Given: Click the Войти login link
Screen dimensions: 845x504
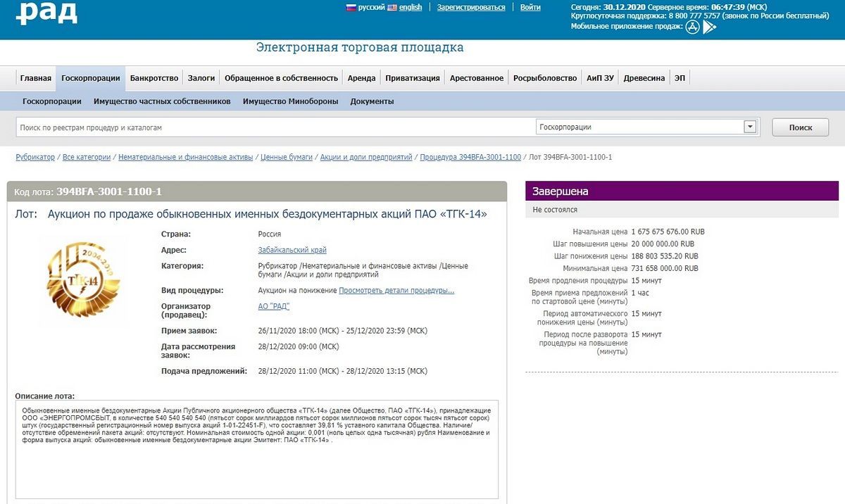Looking at the screenshot, I should tap(530, 7).
